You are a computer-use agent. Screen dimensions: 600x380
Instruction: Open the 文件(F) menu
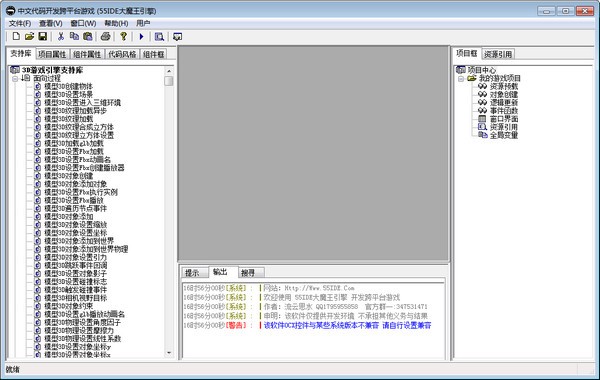20,23
